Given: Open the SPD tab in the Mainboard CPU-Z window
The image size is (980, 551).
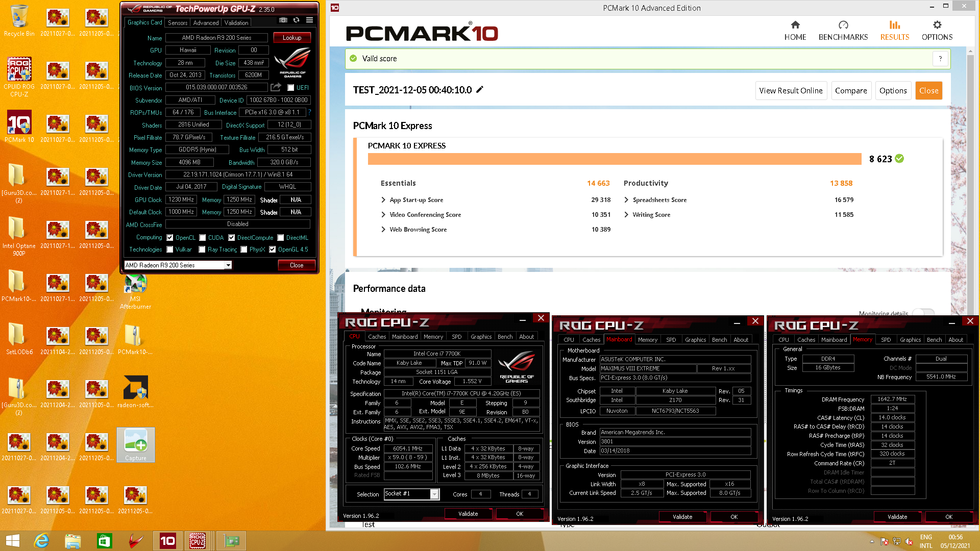Looking at the screenshot, I should 671,340.
